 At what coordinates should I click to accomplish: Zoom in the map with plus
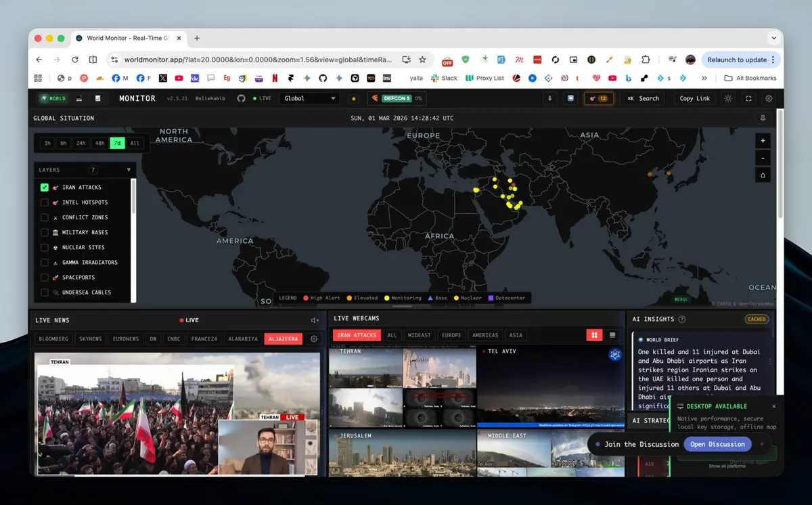763,141
